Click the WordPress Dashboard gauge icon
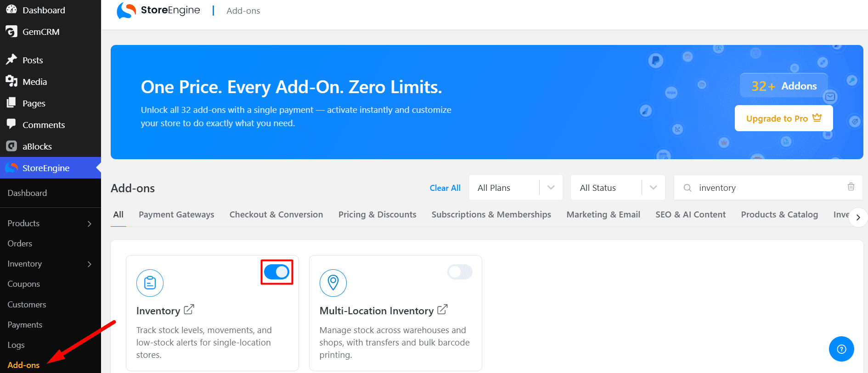The width and height of the screenshot is (868, 373). 11,9
